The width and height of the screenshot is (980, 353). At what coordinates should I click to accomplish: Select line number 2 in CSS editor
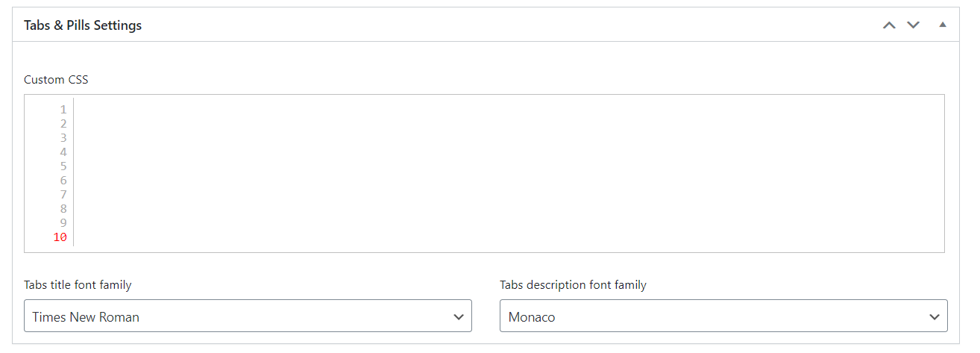tap(63, 124)
